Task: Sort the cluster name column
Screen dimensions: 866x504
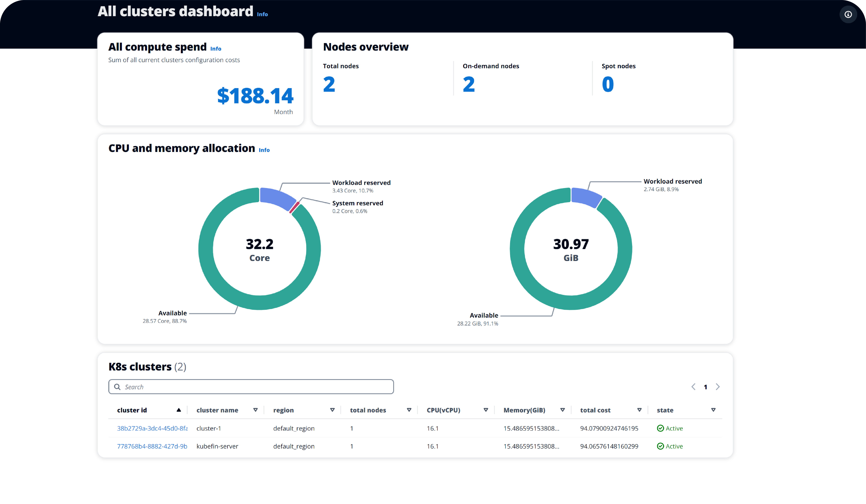Action: [x=255, y=410]
